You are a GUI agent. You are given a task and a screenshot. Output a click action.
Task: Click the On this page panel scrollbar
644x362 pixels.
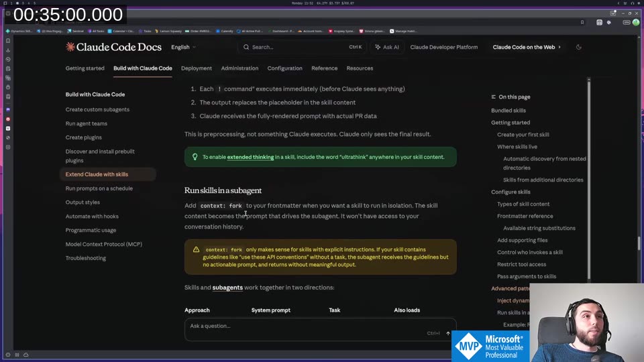[589, 180]
